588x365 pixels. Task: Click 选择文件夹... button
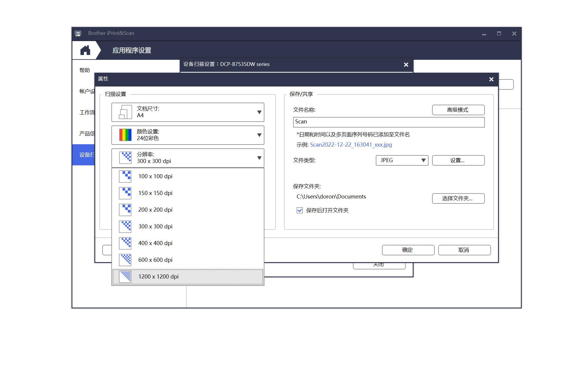coord(458,198)
